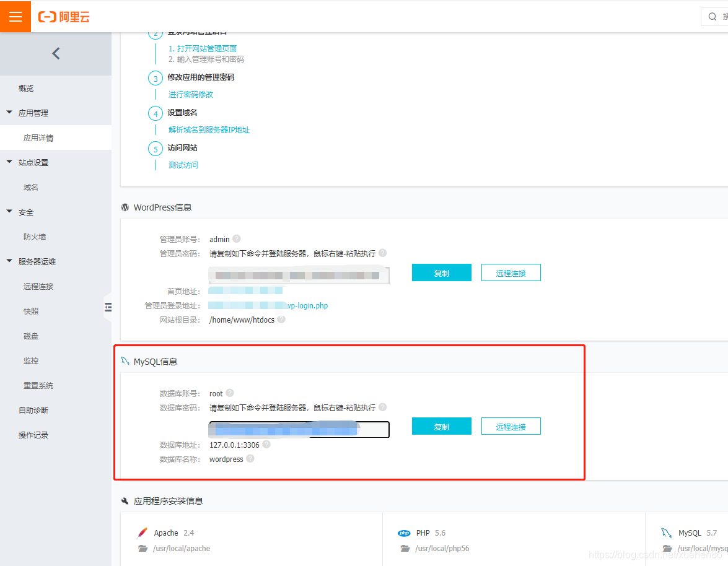Click the PHP logo icon
This screenshot has width=728, height=566.
click(x=404, y=533)
